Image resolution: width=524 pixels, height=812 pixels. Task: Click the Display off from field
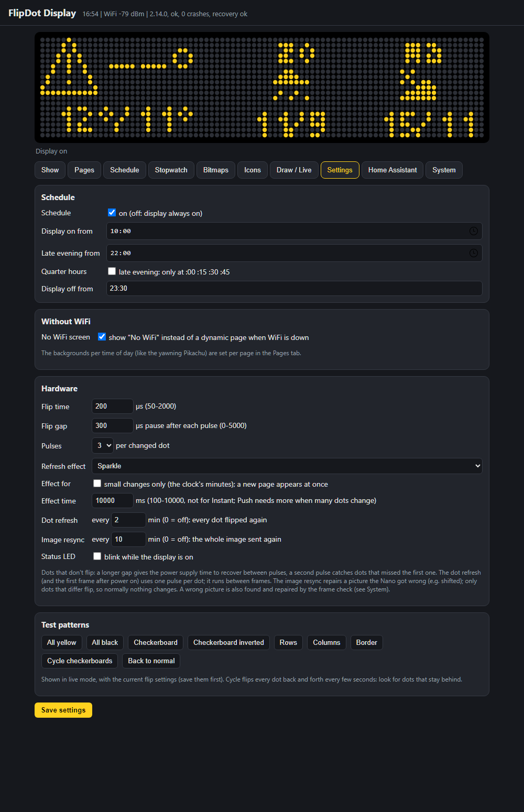(294, 288)
